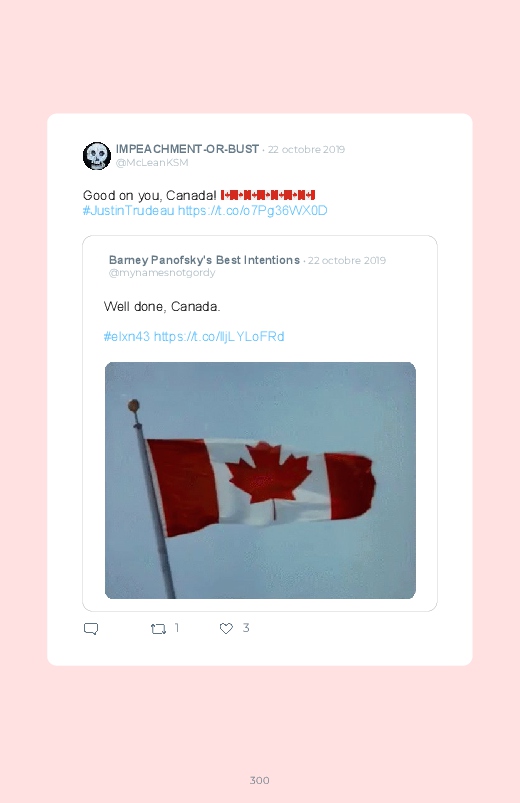
Task: Click the @McLeanKSM handle
Action: 152,162
